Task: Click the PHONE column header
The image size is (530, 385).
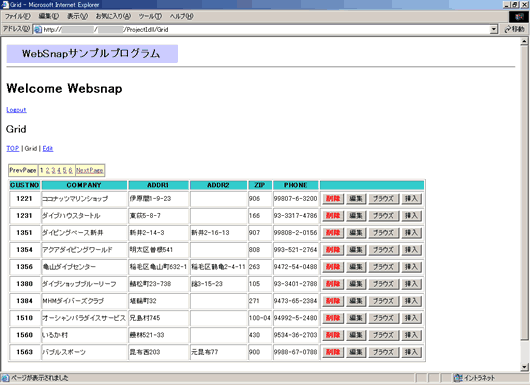Action: 296,185
